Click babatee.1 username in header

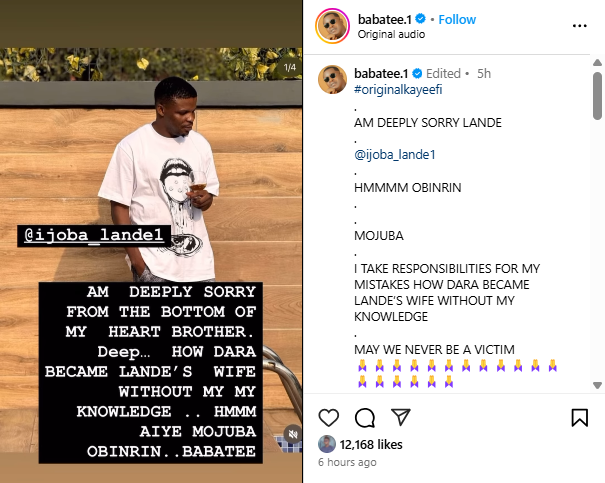coord(385,19)
